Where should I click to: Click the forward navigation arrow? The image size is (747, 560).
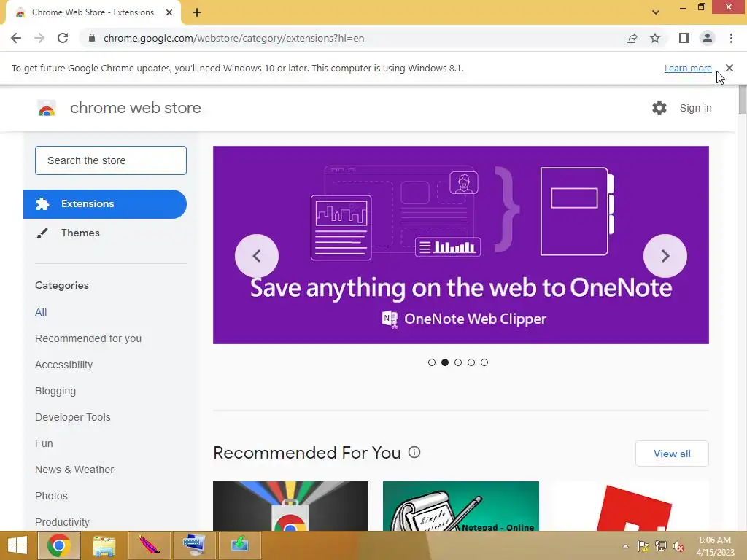tap(39, 38)
